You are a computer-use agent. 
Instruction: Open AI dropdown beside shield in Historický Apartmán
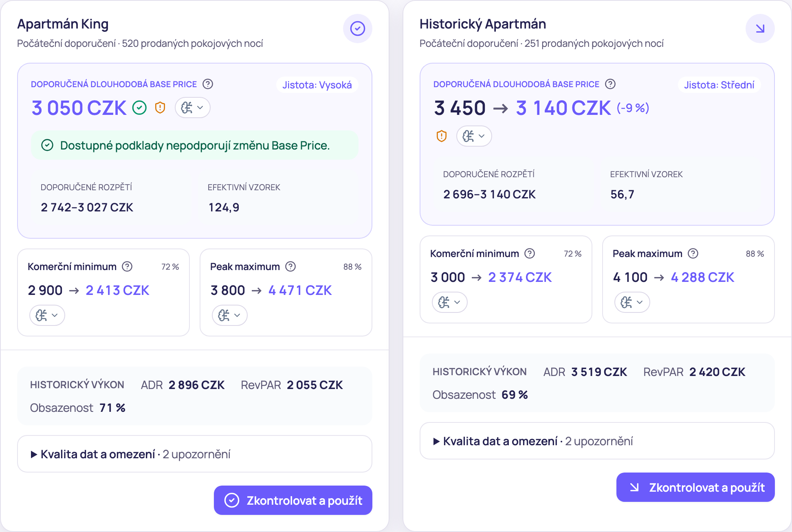click(x=474, y=136)
